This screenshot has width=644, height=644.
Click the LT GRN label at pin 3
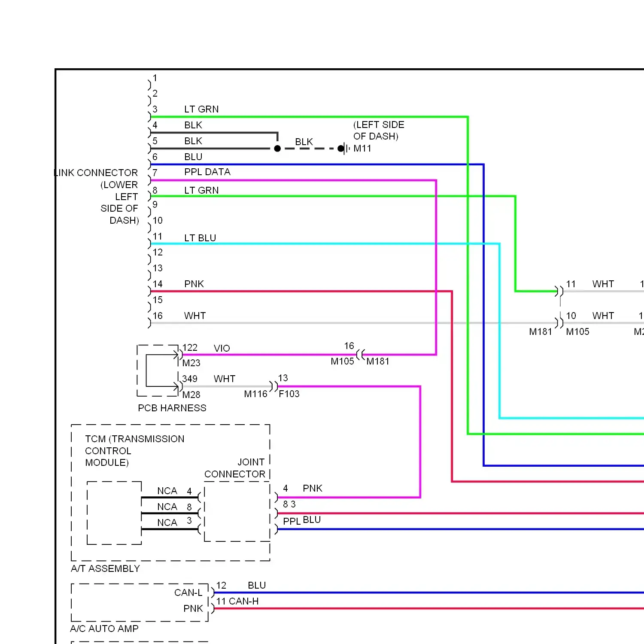coord(201,109)
